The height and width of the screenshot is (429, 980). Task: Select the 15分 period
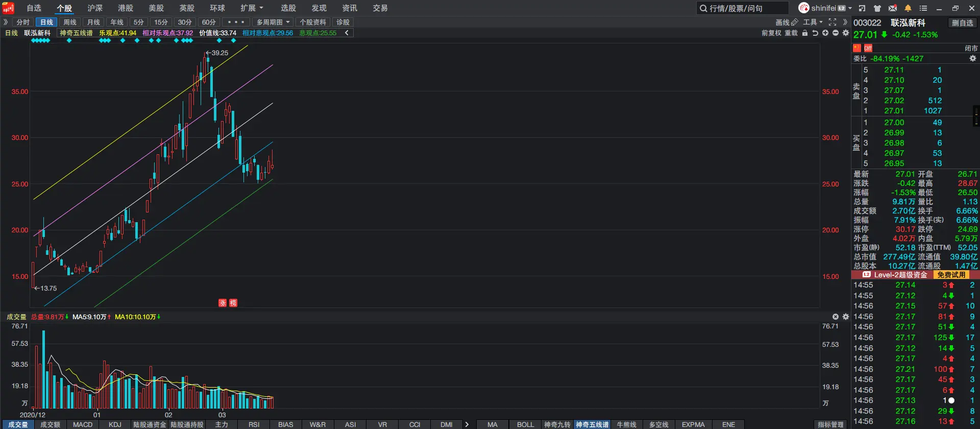161,22
